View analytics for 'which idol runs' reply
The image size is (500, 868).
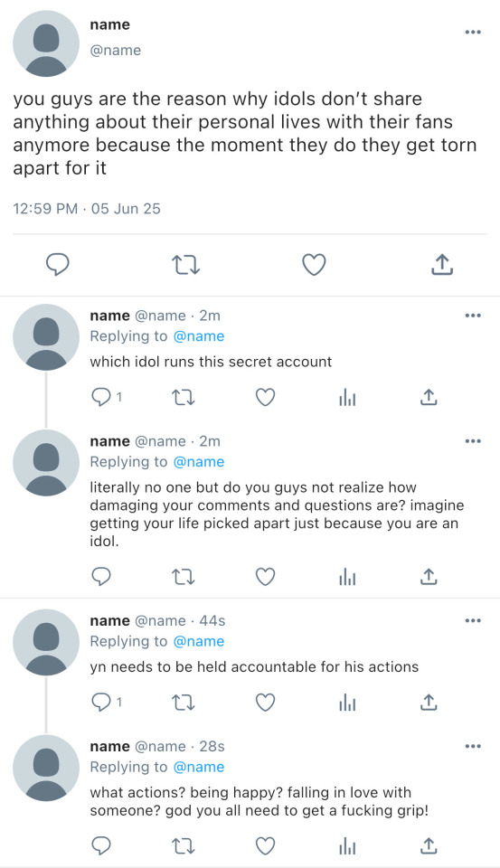(347, 398)
